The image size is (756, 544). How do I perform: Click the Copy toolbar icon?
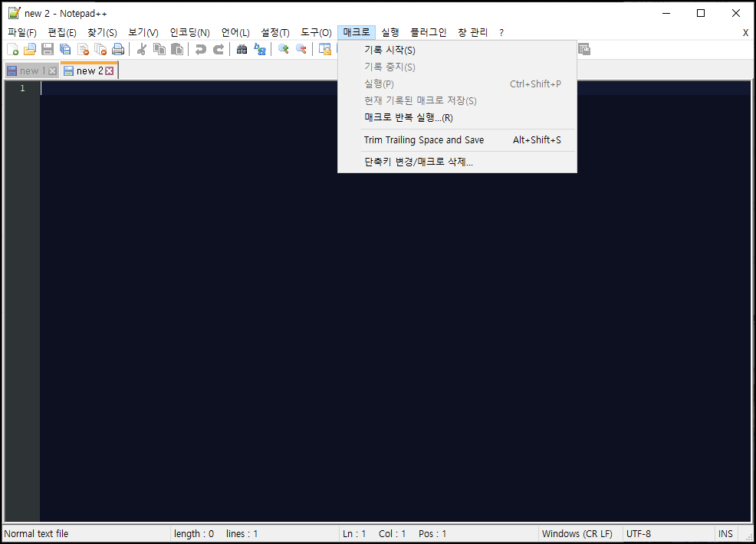pos(159,49)
